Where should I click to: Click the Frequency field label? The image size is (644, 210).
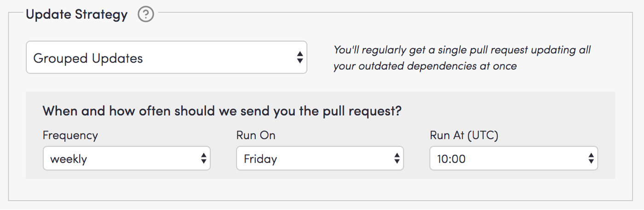(70, 135)
